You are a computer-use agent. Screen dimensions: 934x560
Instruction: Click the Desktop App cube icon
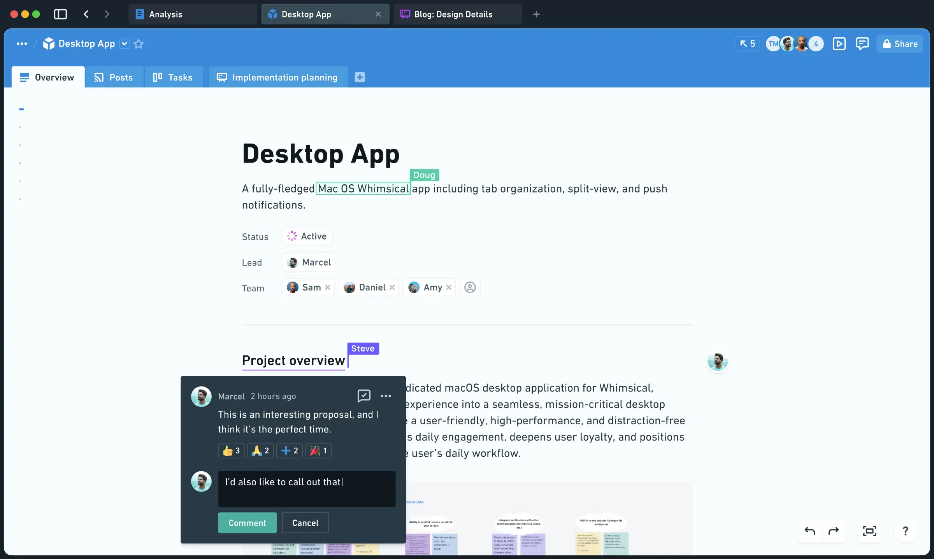49,44
